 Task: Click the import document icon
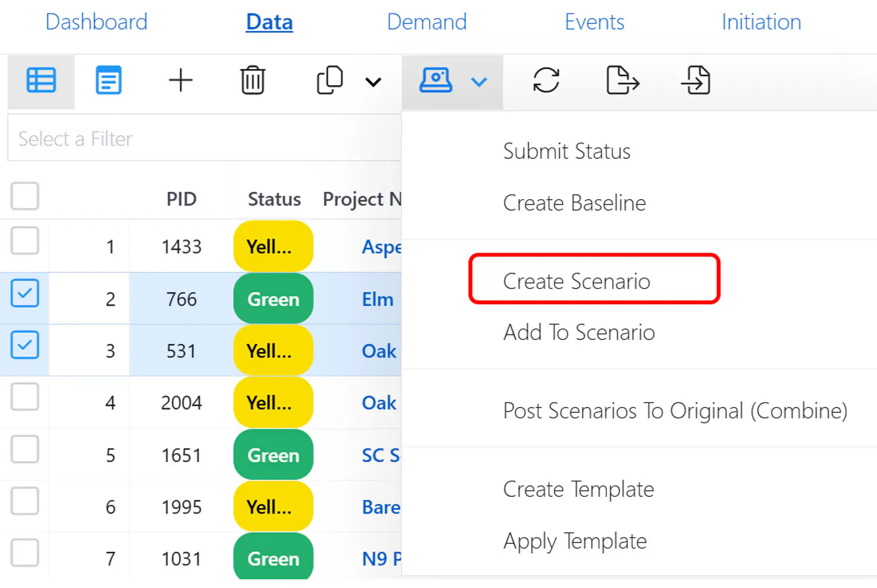695,81
